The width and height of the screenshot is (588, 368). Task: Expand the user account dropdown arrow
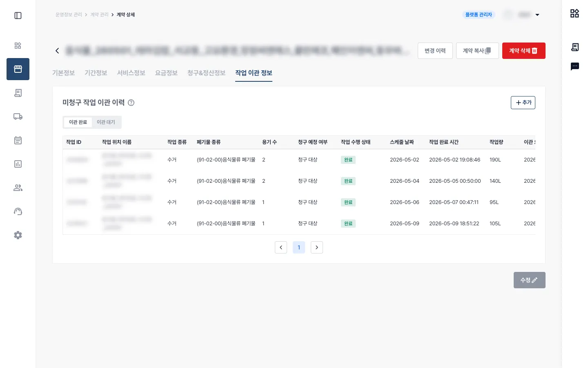537,15
